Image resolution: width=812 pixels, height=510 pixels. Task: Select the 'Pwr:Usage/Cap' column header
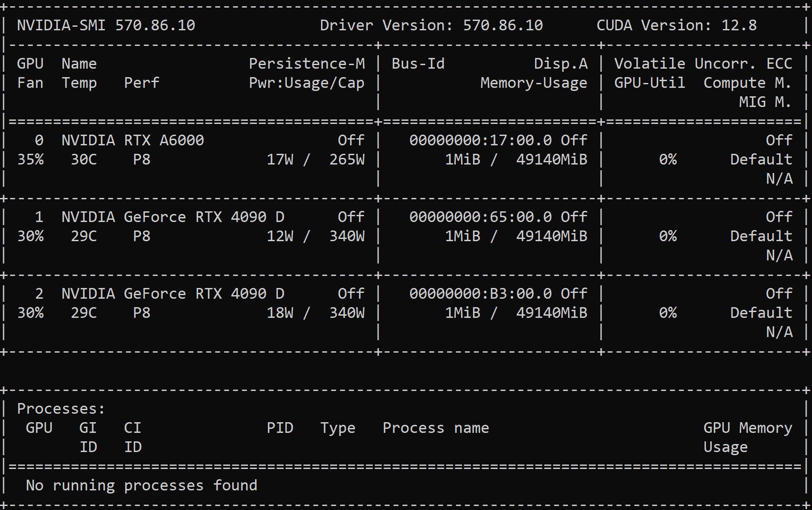[x=307, y=82]
